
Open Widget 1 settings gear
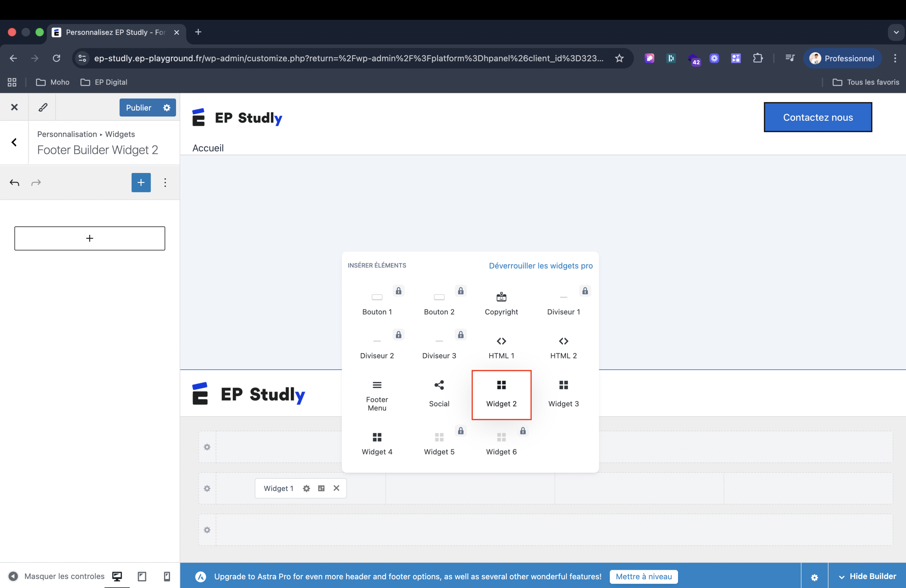point(306,488)
